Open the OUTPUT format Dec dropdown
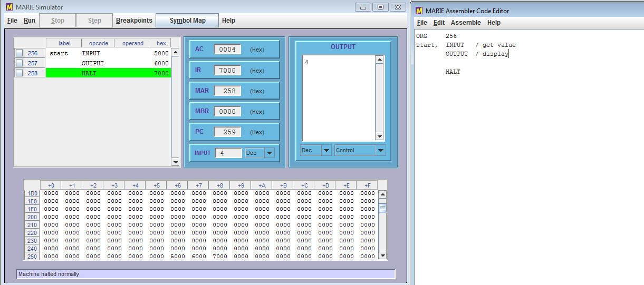This screenshot has width=644, height=285. click(x=325, y=150)
